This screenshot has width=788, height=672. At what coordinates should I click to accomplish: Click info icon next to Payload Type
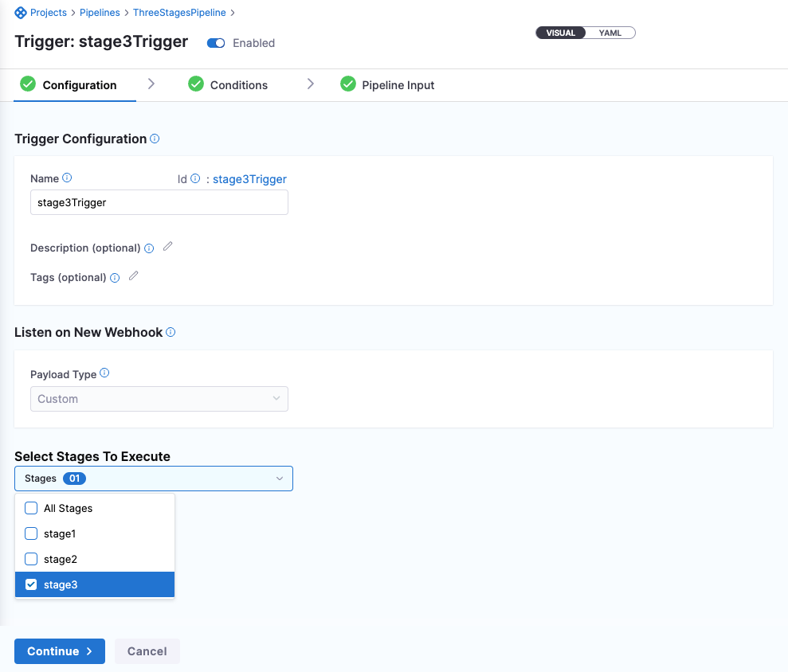(x=104, y=373)
